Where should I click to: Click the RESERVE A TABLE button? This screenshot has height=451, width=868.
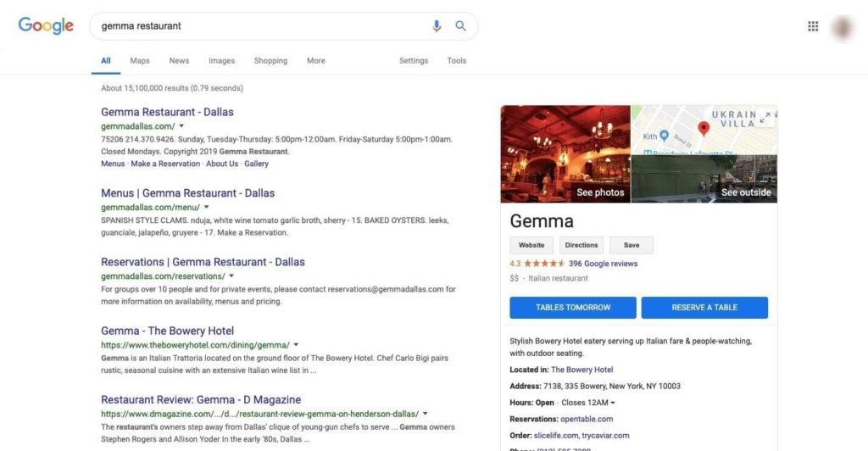point(704,308)
